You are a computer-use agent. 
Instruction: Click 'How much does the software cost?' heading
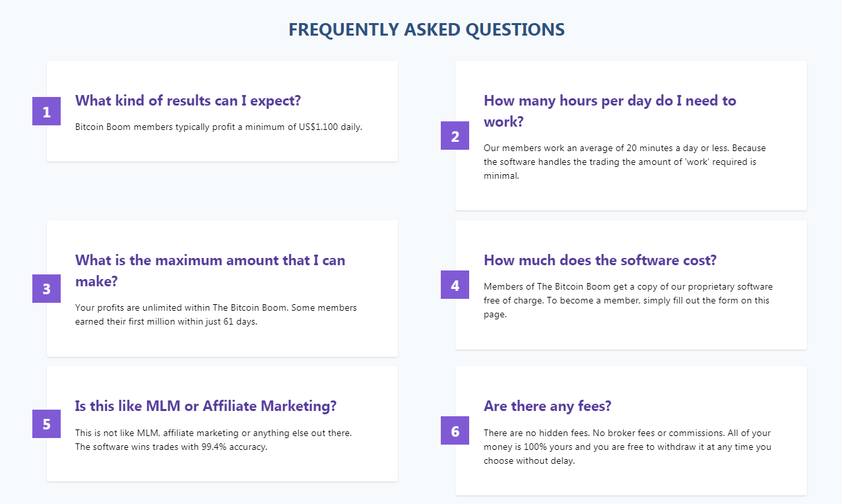pos(600,260)
